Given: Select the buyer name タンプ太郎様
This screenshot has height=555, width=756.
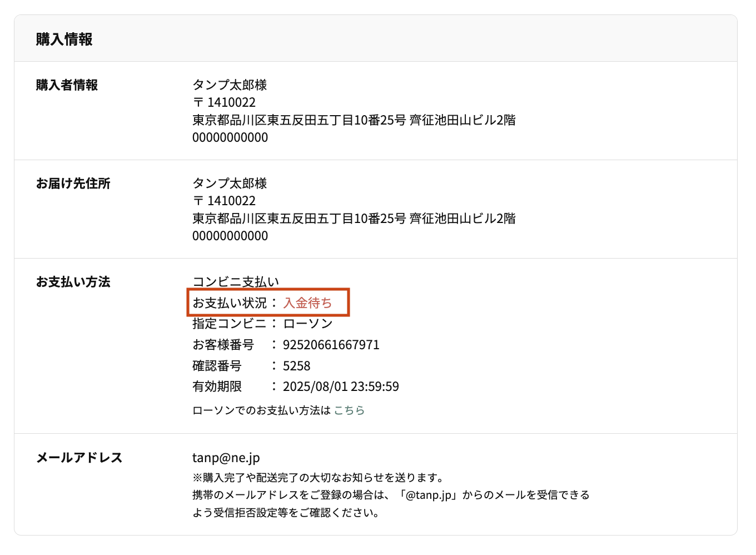Looking at the screenshot, I should 229,85.
